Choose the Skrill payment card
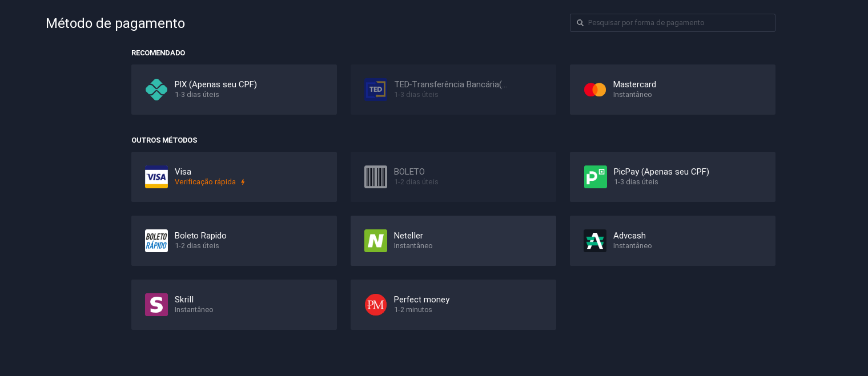This screenshot has height=376, width=868. coord(234,305)
